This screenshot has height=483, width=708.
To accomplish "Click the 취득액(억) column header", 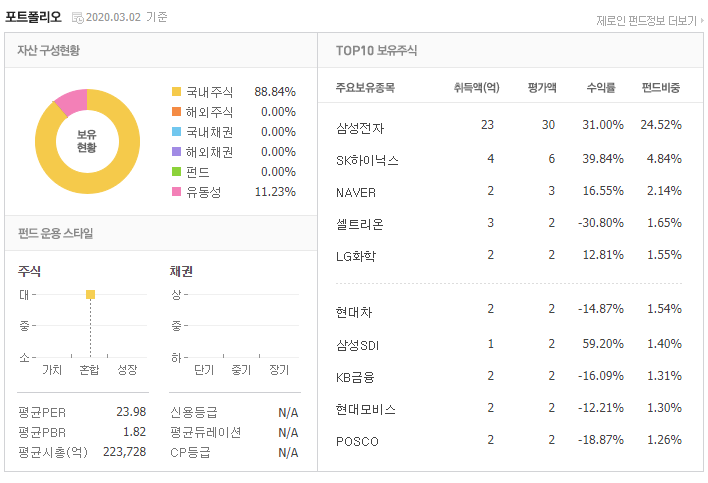I will tap(476, 88).
